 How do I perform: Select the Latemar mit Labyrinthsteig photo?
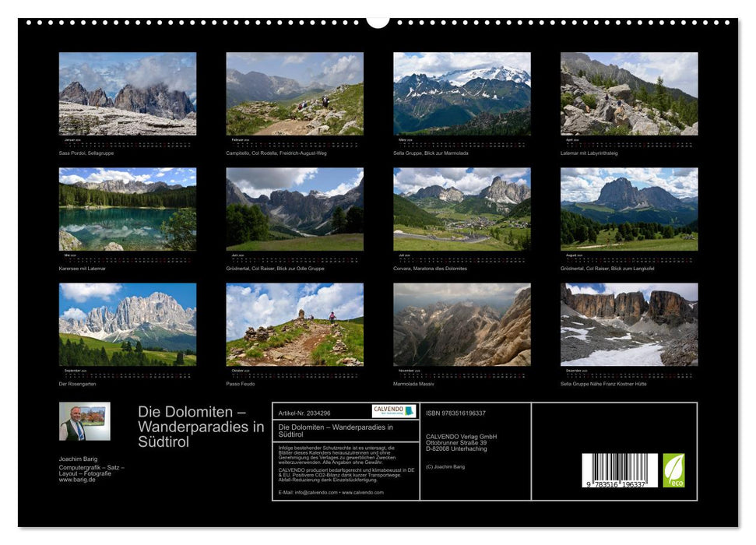(x=629, y=93)
